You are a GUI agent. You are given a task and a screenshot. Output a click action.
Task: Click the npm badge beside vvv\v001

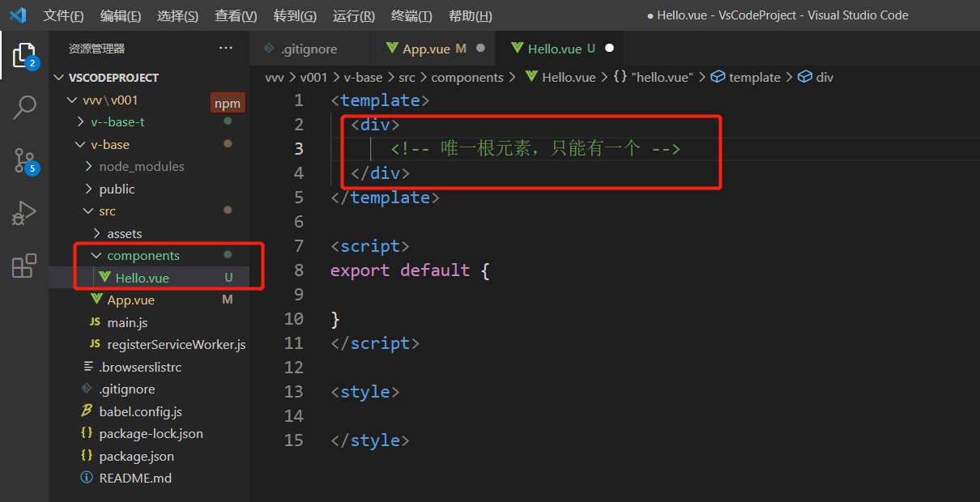pyautogui.click(x=228, y=103)
